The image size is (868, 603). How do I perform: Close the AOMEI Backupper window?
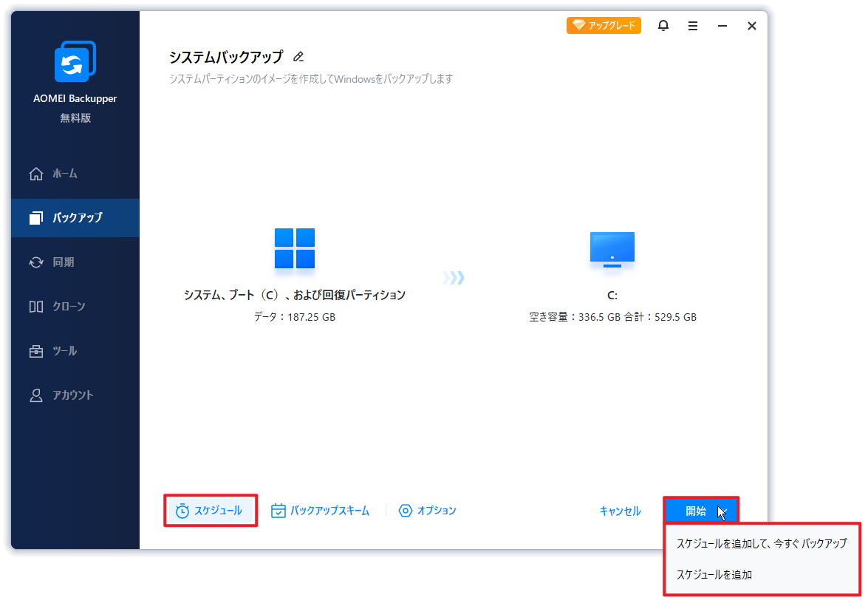click(752, 26)
